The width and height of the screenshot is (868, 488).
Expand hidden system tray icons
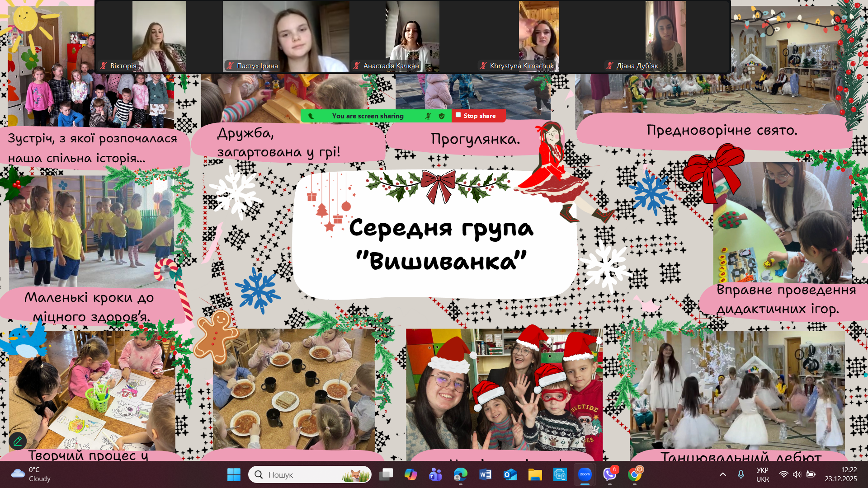[722, 474]
